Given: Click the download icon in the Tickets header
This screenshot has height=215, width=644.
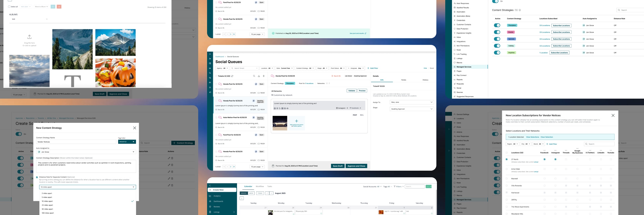Looking at the screenshot, I should pyautogui.click(x=259, y=76).
